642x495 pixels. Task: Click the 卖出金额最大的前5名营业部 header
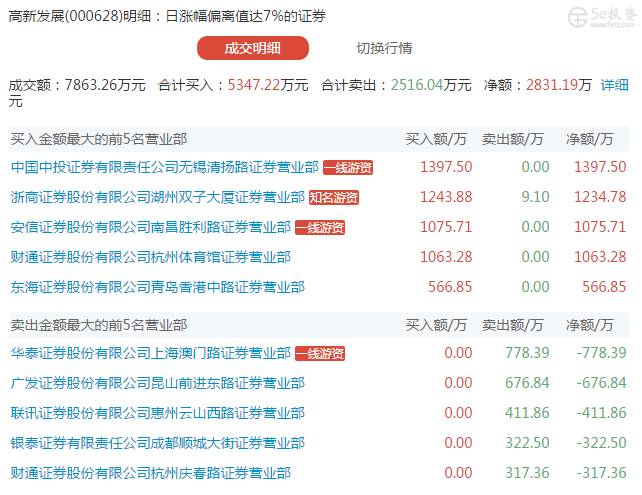(99, 325)
